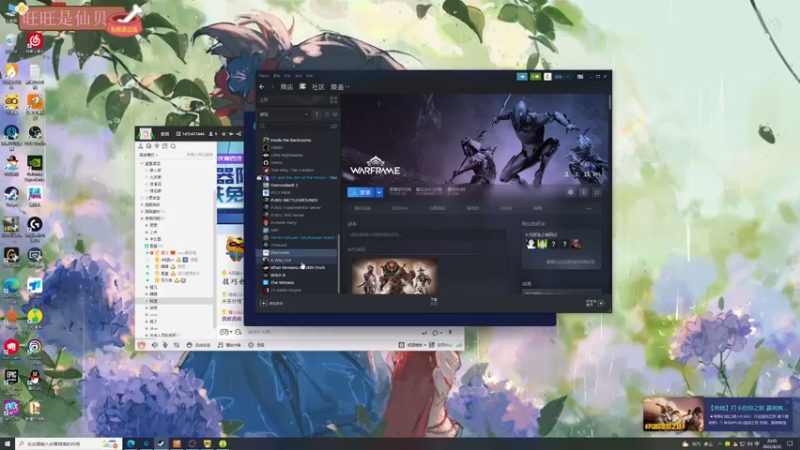The height and width of the screenshot is (450, 800).
Task: Toggle the speaker icon in chat window
Action: pos(155,345)
